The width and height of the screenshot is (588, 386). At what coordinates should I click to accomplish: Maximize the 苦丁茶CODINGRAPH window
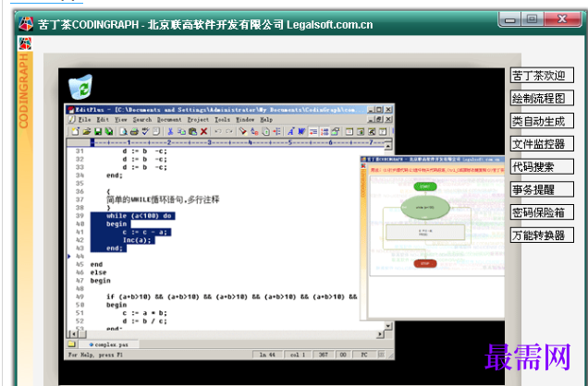click(532, 19)
